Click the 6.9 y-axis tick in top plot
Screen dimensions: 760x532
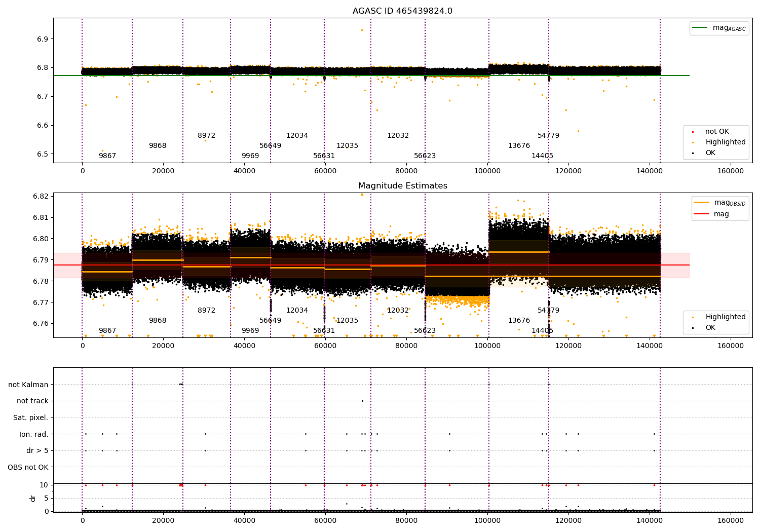[43, 40]
